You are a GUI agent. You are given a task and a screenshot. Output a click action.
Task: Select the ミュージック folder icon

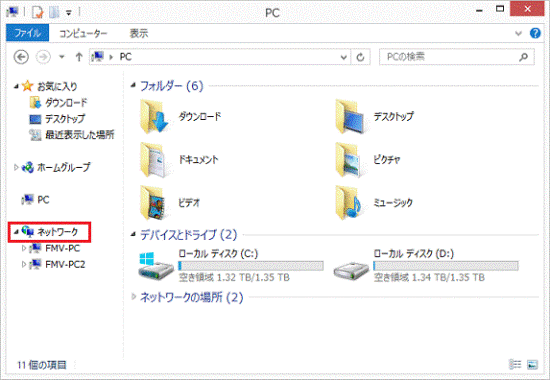[x=350, y=202]
